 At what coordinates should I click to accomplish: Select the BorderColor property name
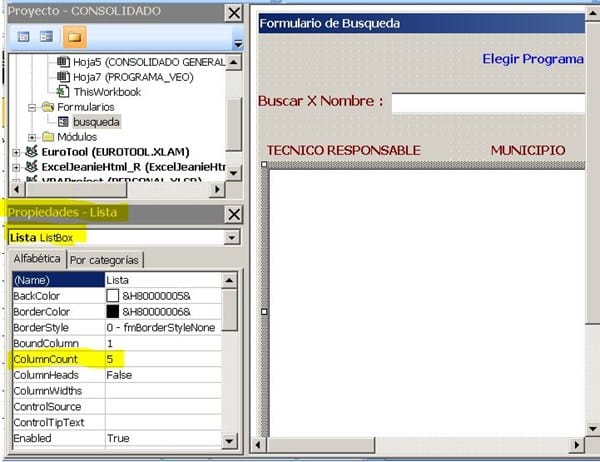pyautogui.click(x=41, y=312)
